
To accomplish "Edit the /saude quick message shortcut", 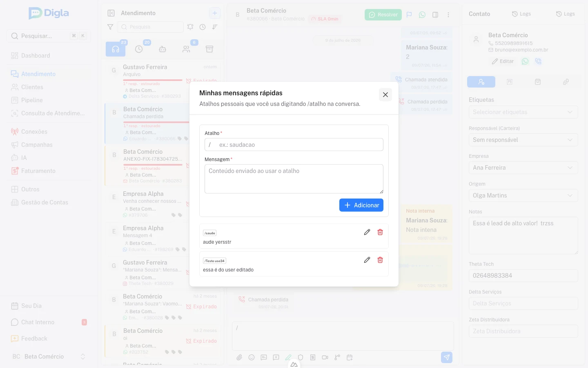I will pyautogui.click(x=367, y=232).
